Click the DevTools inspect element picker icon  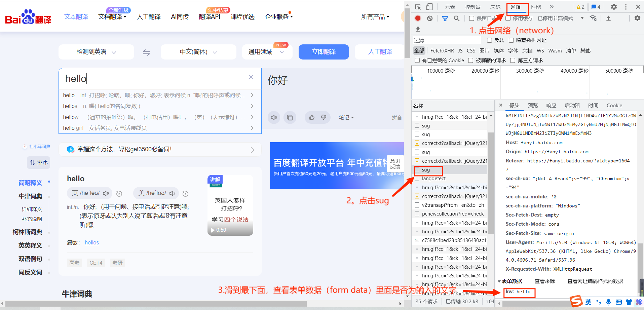pos(418,7)
